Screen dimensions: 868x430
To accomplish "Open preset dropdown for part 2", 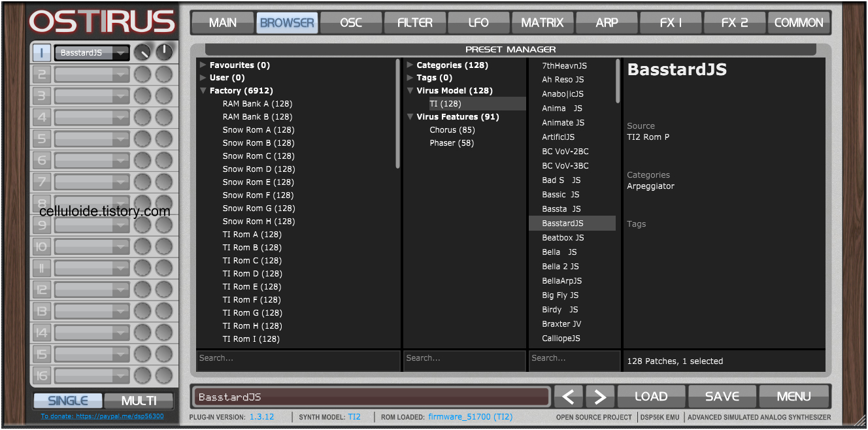I will [92, 74].
